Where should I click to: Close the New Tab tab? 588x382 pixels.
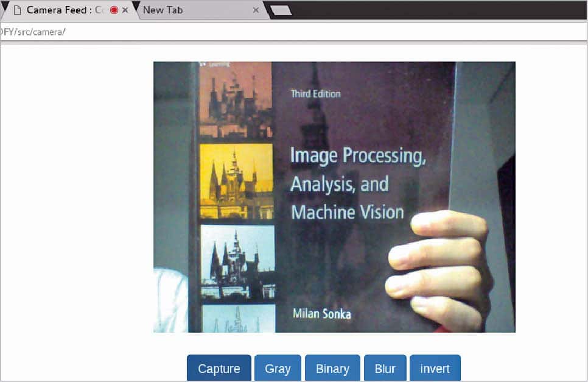[x=256, y=10]
